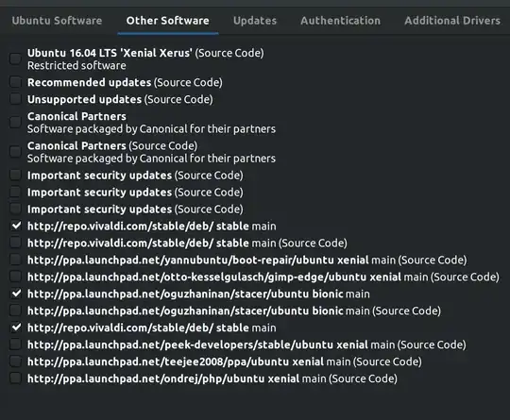Uncheck the second vivaldi stable main entry
The height and width of the screenshot is (420, 510).
15,328
